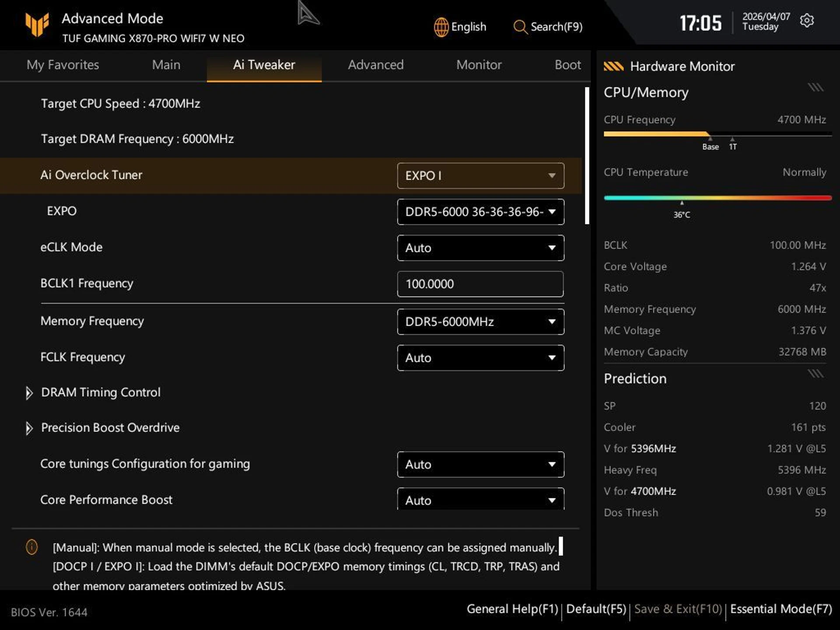This screenshot has height=630, width=840.
Task: Click Target DRAM Frequency : 6000MHz text
Action: pos(137,139)
